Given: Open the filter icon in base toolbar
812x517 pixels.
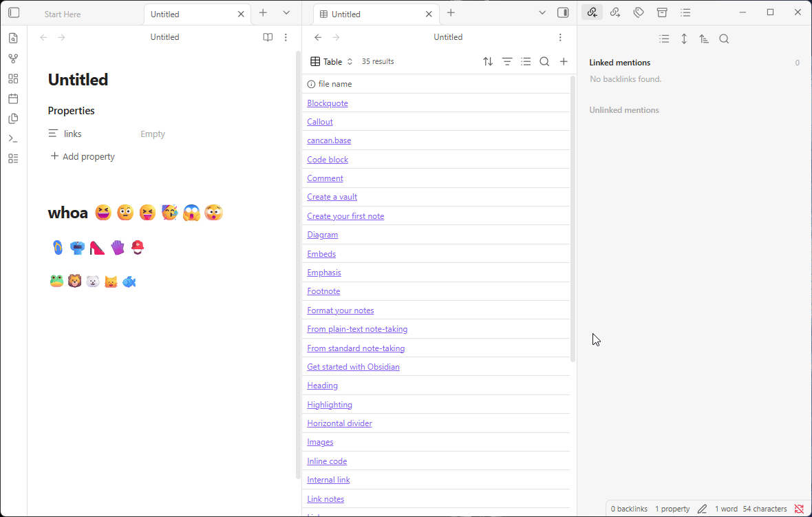Looking at the screenshot, I should tap(507, 61).
